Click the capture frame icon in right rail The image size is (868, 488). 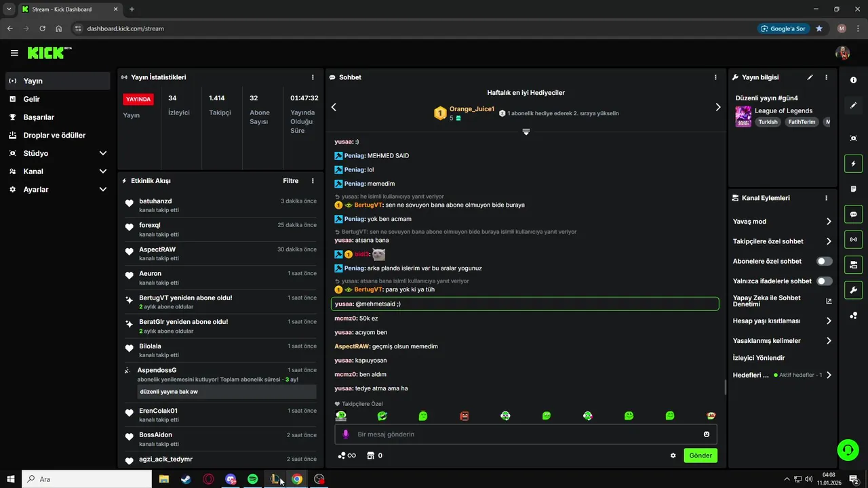point(853,138)
